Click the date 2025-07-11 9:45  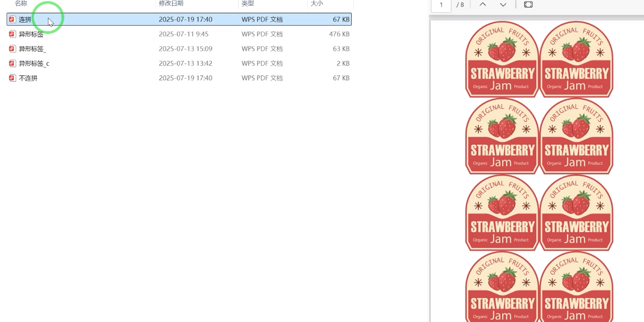pos(184,34)
